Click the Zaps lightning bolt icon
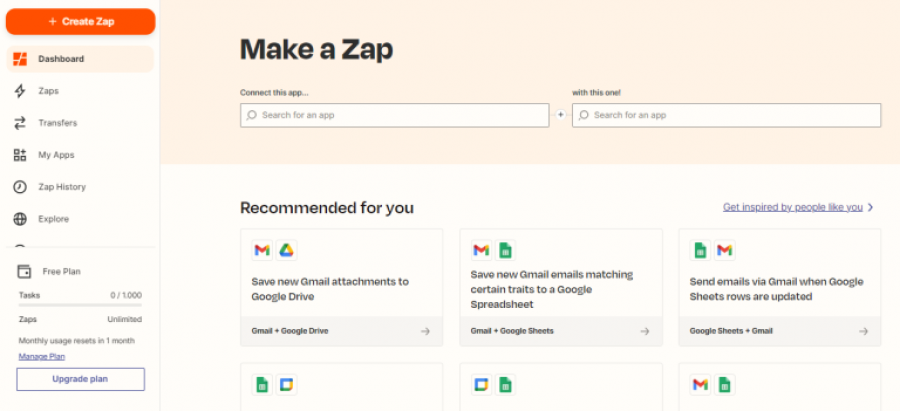The height and width of the screenshot is (411, 900). (x=20, y=91)
